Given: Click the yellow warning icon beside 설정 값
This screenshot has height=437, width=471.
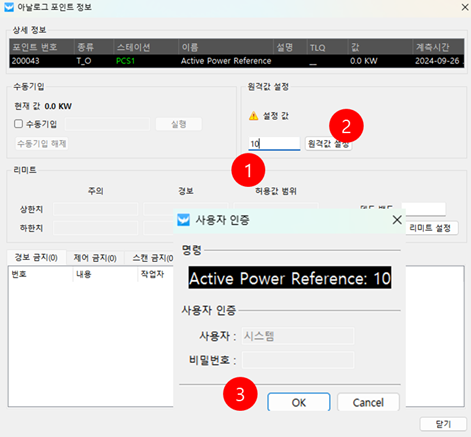Looking at the screenshot, I should coord(254,116).
